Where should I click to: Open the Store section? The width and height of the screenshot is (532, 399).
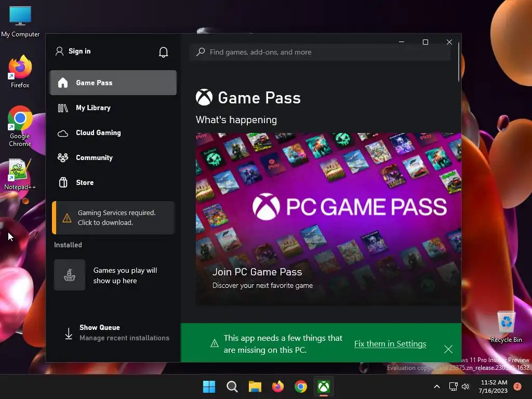click(113, 182)
